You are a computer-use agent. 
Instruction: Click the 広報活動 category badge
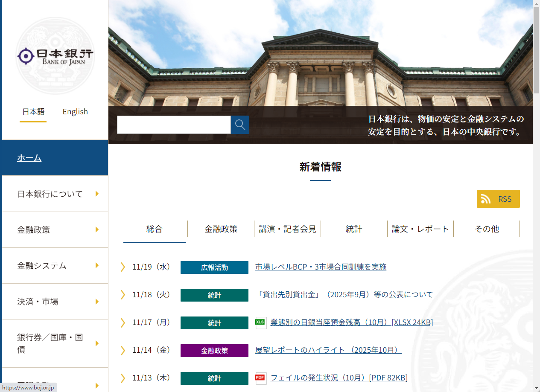click(214, 267)
